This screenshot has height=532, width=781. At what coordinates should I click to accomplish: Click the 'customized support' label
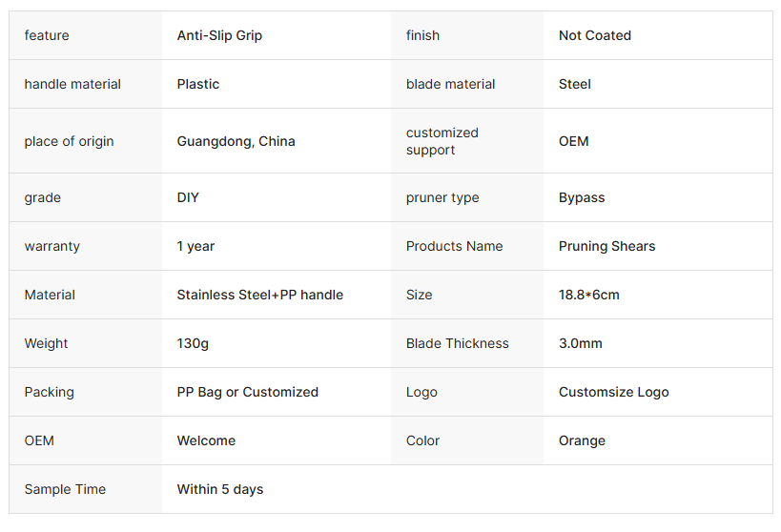[x=442, y=141]
